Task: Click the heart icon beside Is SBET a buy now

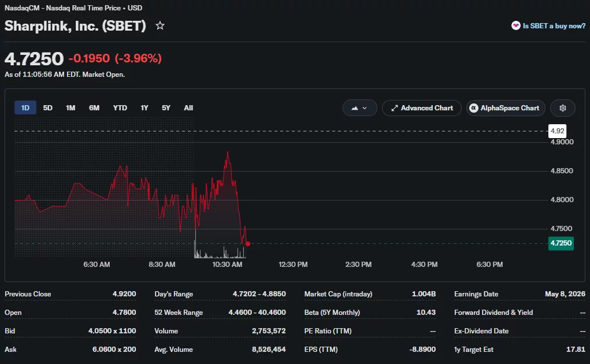Action: pos(515,25)
